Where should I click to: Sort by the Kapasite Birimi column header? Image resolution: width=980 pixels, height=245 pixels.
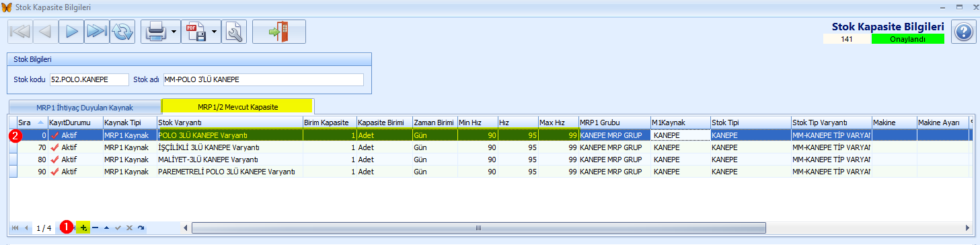coord(385,123)
